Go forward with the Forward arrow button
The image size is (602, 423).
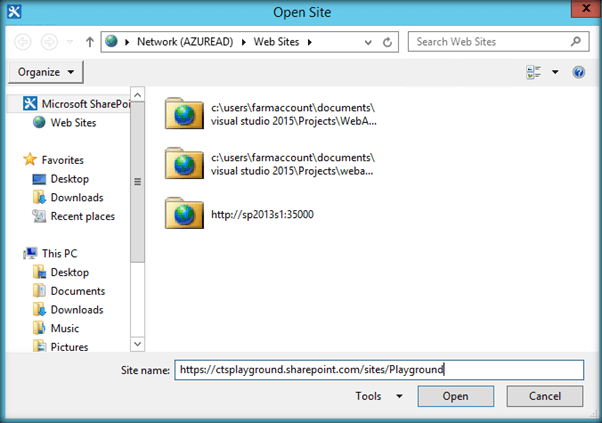click(49, 42)
